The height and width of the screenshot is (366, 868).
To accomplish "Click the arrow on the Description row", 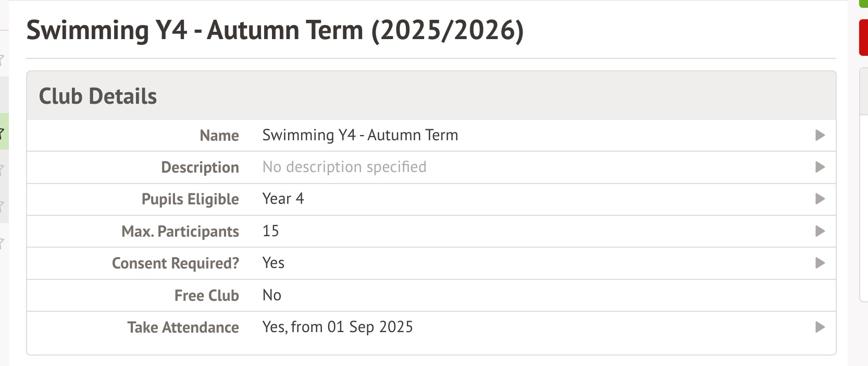I will click(x=820, y=167).
